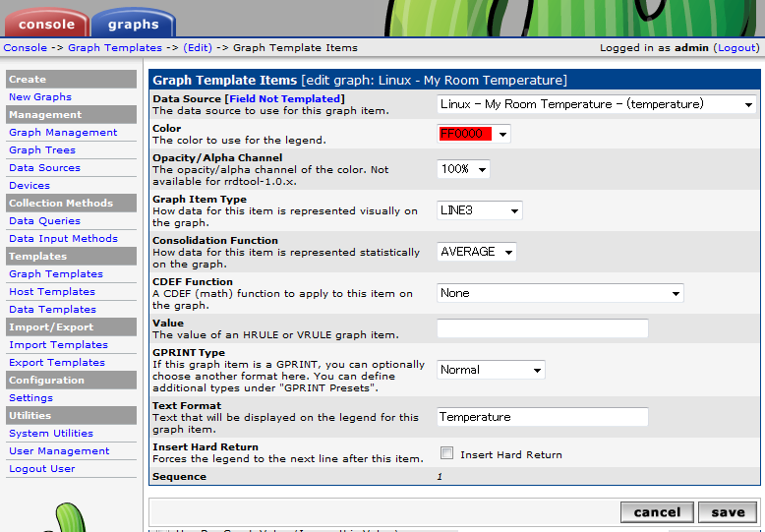
Task: Open Graph Trees in the sidebar
Action: pyautogui.click(x=42, y=150)
